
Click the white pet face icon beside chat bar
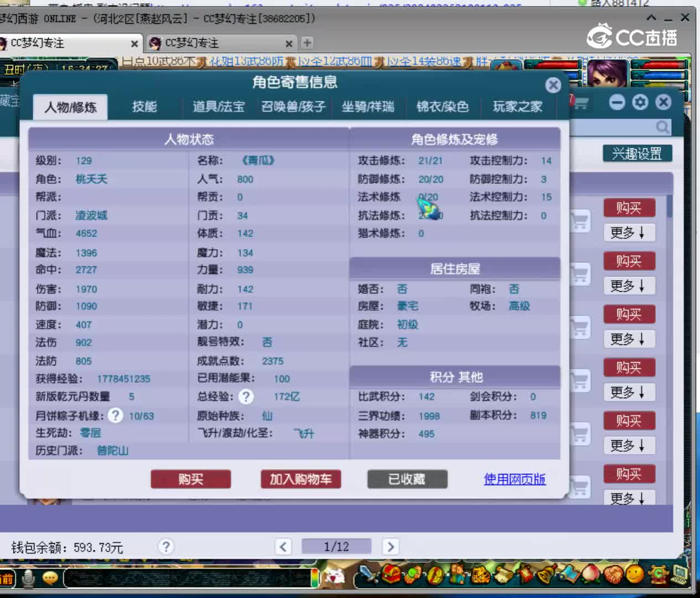[x=334, y=577]
